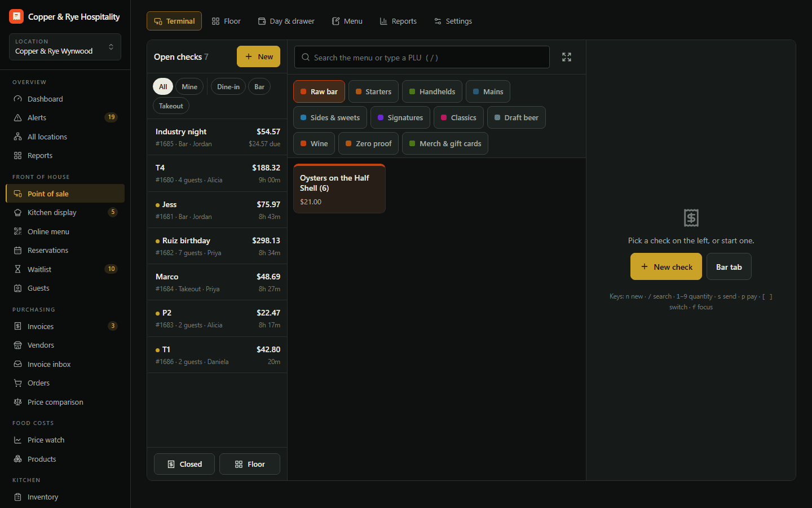Add Oysters on the Half Shell item
This screenshot has height=508, width=812.
[x=339, y=189]
